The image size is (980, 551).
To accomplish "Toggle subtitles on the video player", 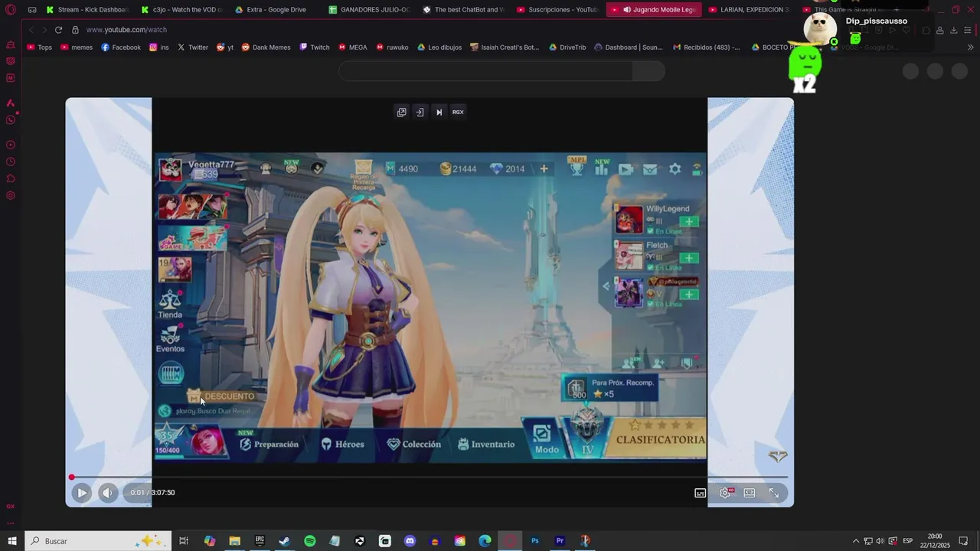I will pyautogui.click(x=701, y=493).
